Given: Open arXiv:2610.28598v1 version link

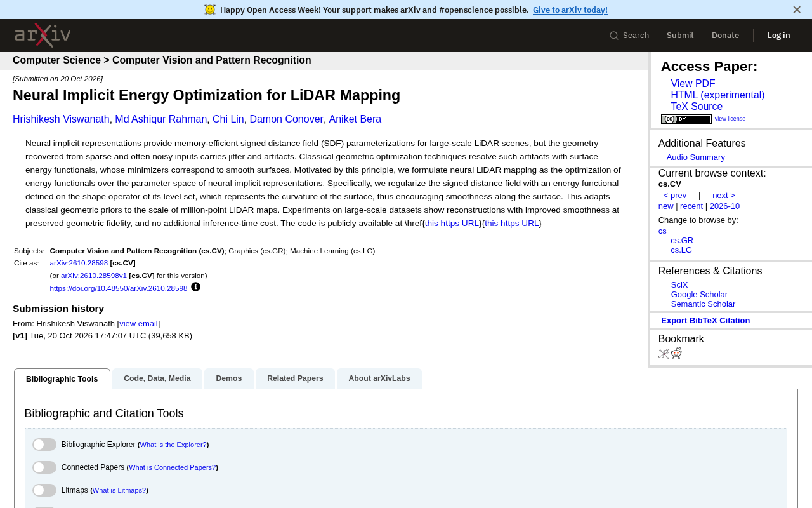Looking at the screenshot, I should pyautogui.click(x=94, y=276).
